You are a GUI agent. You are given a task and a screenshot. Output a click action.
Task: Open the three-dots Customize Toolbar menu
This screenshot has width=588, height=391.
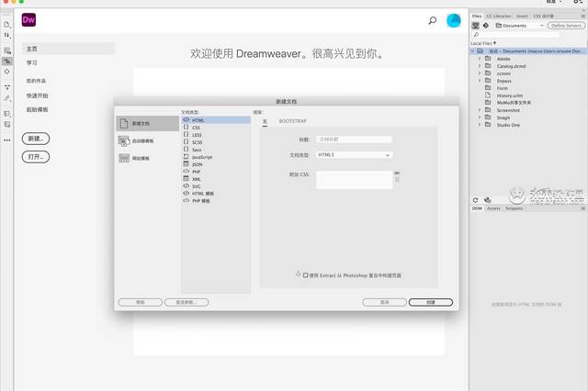point(7,140)
